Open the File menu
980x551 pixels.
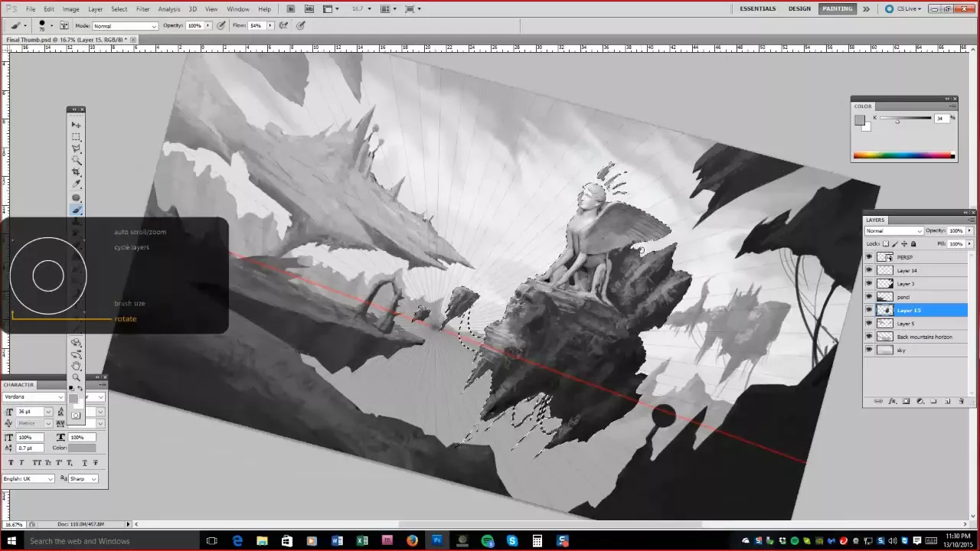31,9
